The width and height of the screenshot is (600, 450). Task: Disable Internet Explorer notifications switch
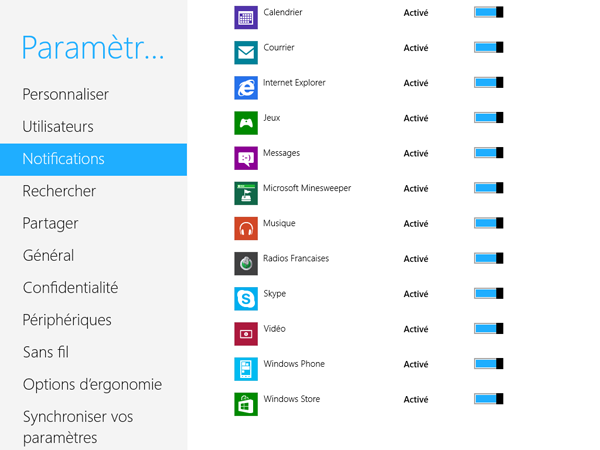click(x=488, y=83)
